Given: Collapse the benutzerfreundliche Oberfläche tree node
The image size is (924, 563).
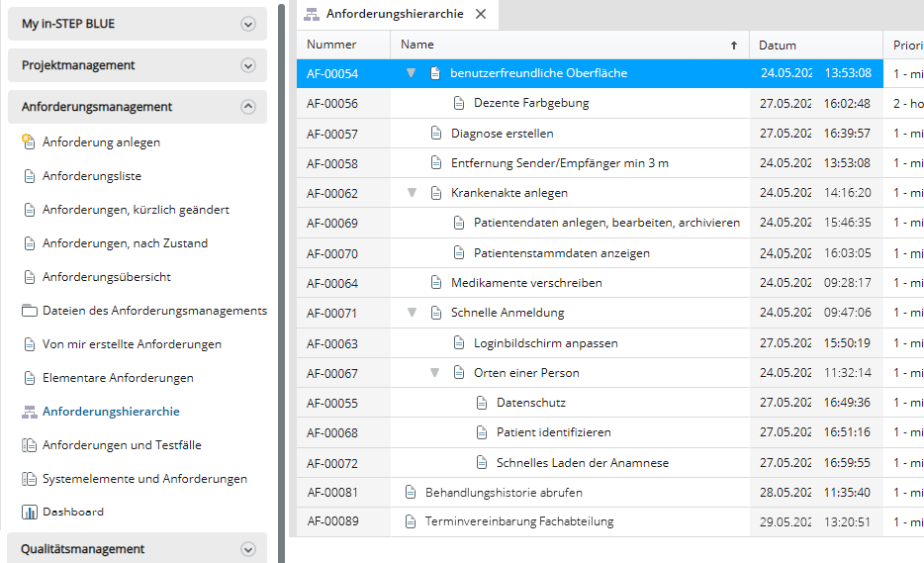Looking at the screenshot, I should point(412,73).
